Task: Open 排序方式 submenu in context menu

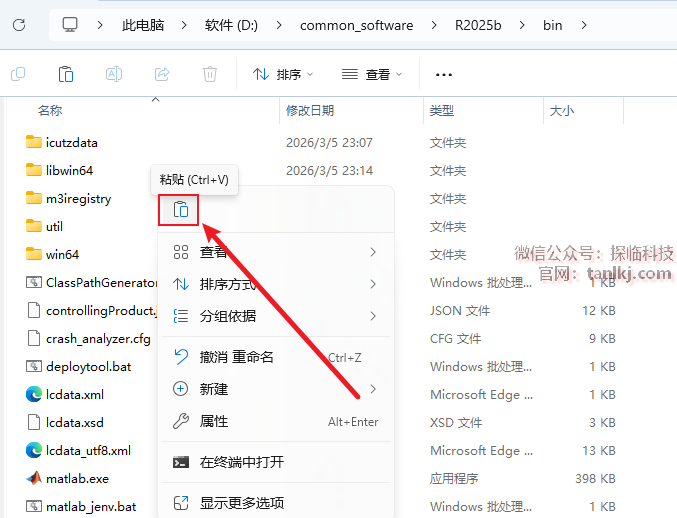Action: click(276, 284)
